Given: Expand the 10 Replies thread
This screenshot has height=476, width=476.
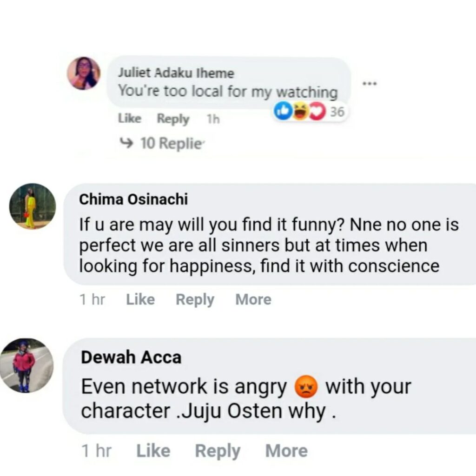Looking at the screenshot, I should pos(172,144).
